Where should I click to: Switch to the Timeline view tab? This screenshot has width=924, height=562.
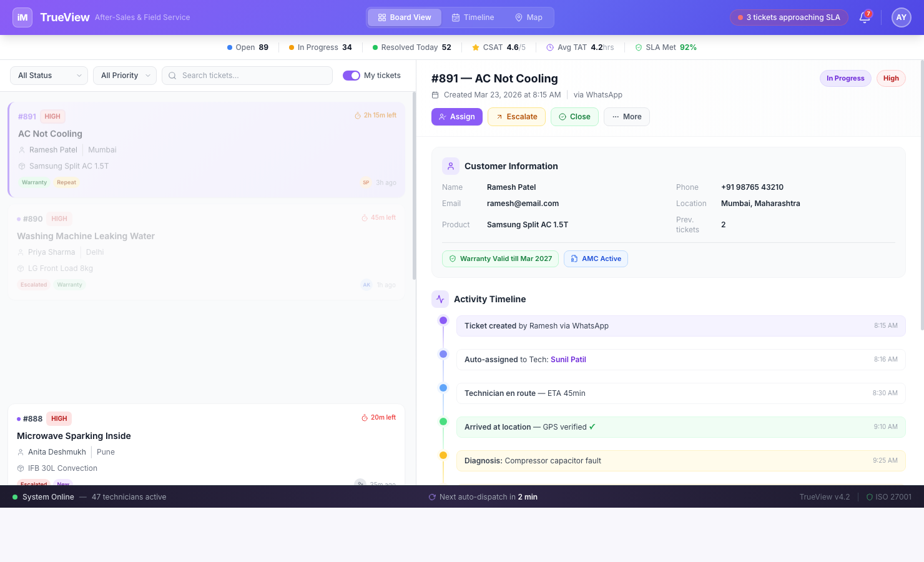[473, 17]
